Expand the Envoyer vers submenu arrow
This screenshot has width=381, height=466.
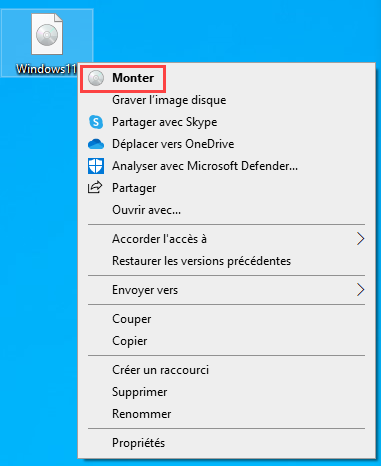360,290
